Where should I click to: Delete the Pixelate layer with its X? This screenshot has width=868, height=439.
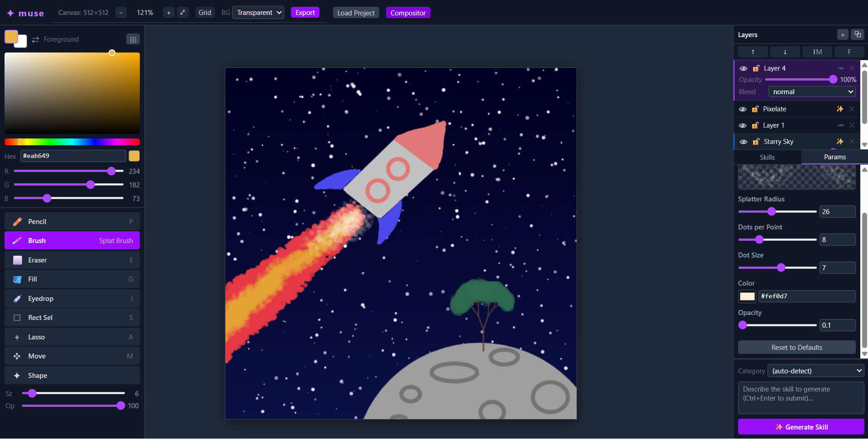[x=852, y=109]
